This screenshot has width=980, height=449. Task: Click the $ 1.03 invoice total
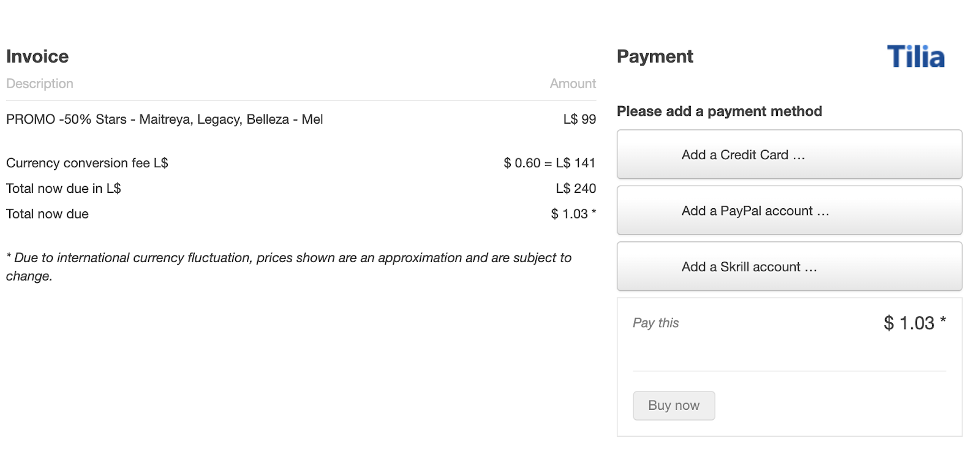pos(570,214)
